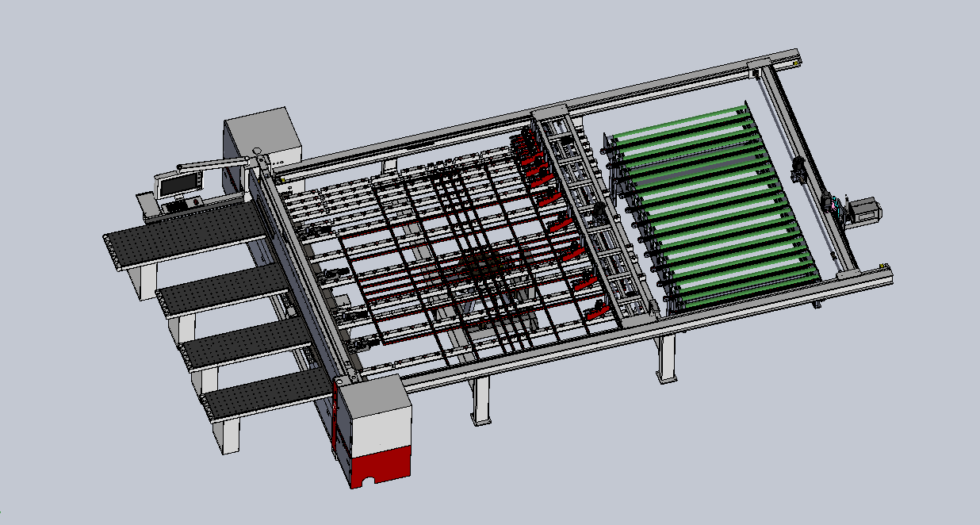Select the operator console monitor screen
980x525 pixels.
(179, 185)
